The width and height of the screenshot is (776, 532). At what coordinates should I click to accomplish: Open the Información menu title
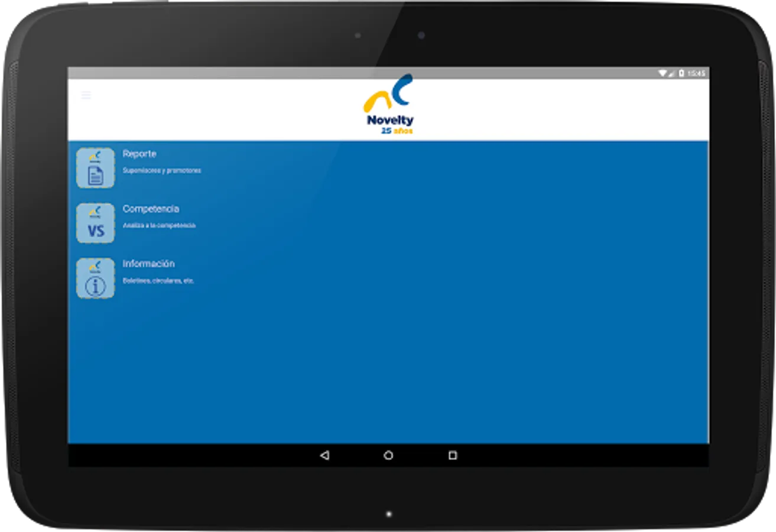coord(148,264)
